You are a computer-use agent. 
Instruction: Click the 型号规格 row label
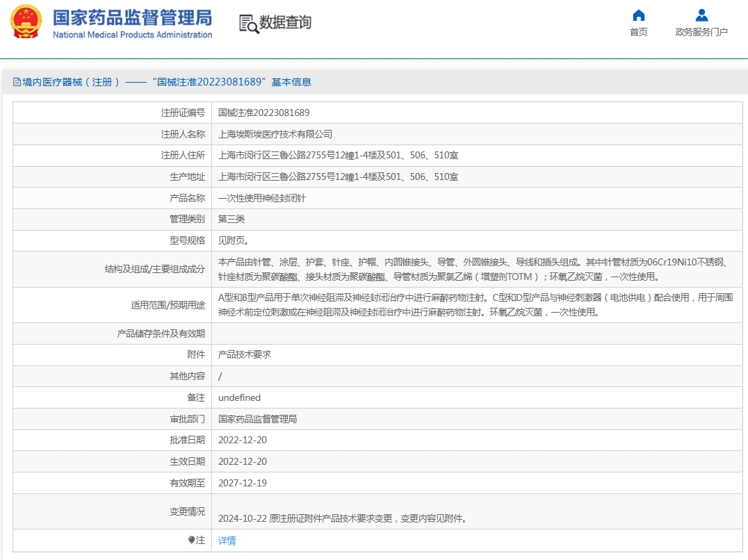click(188, 240)
